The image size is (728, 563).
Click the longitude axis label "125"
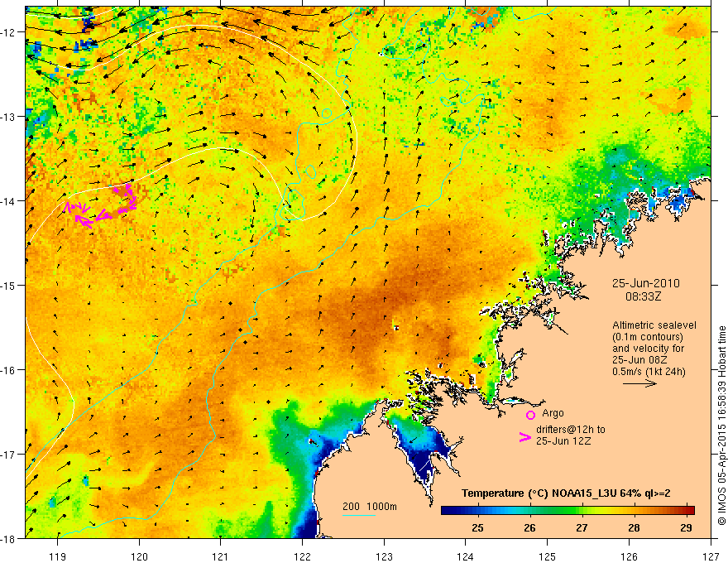coord(548,556)
